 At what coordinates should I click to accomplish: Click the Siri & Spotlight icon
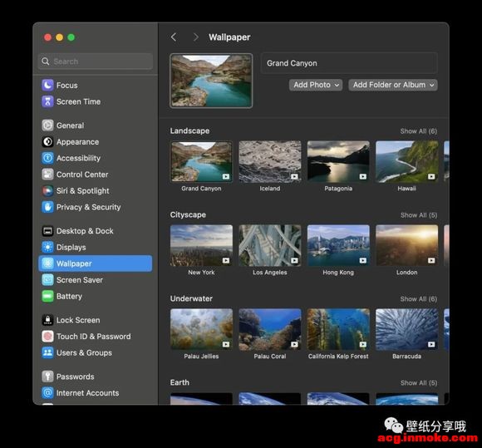coord(47,190)
